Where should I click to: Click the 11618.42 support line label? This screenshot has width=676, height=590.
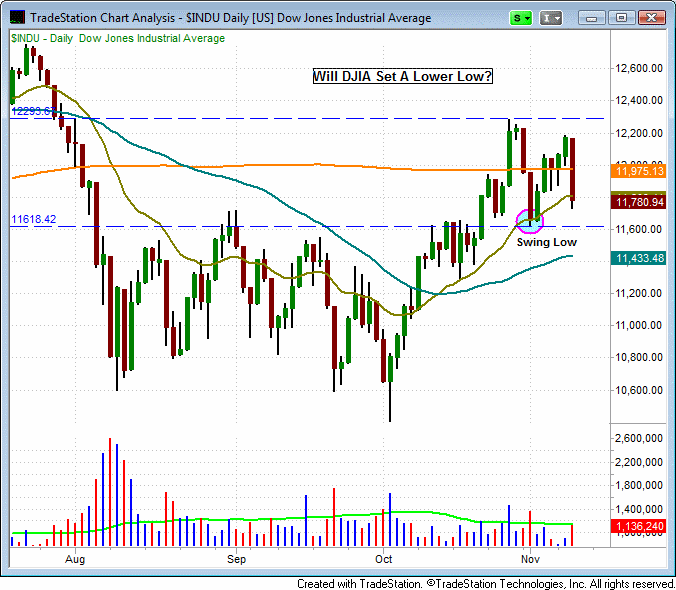[x=33, y=219]
